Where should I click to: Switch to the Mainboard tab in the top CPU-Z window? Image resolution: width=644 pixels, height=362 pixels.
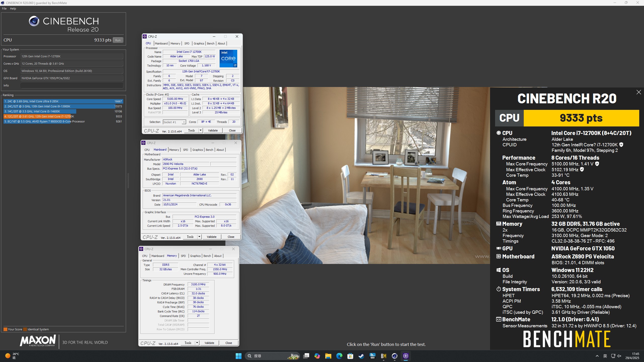pos(161,43)
